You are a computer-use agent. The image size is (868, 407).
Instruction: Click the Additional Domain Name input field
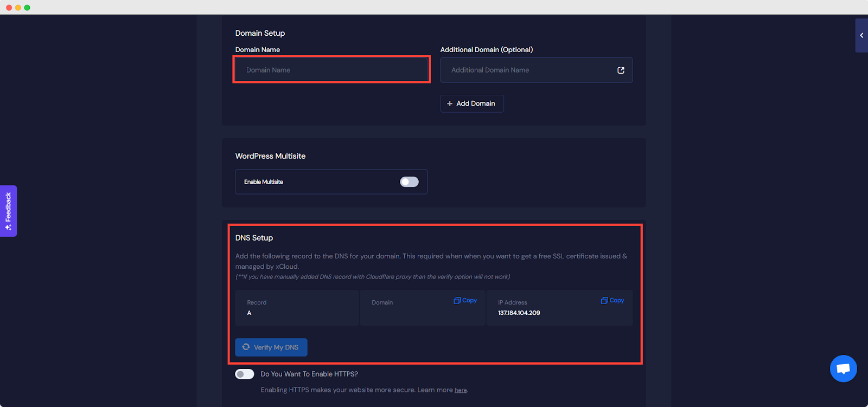[536, 70]
